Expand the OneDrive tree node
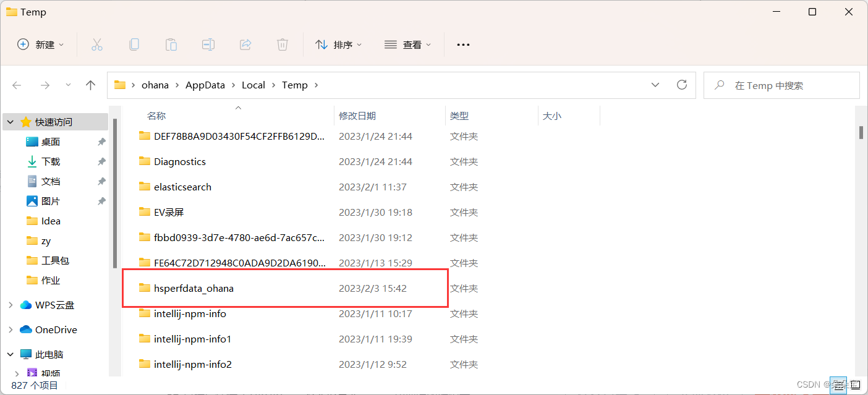 pos(11,329)
